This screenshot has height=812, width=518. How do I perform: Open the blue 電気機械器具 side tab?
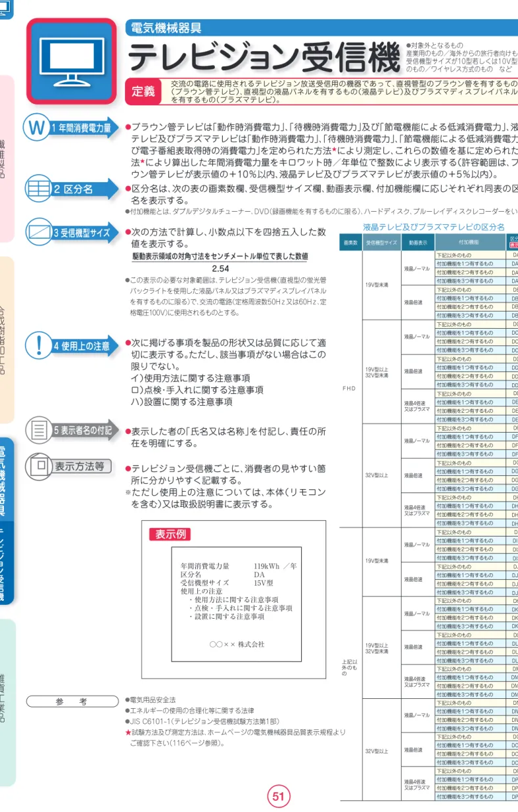(x=7, y=480)
